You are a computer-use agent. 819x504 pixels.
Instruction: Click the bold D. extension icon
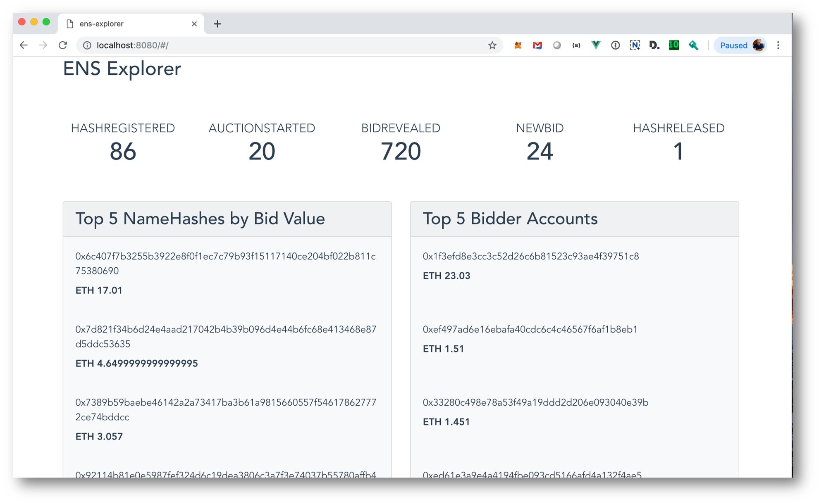pyautogui.click(x=654, y=45)
